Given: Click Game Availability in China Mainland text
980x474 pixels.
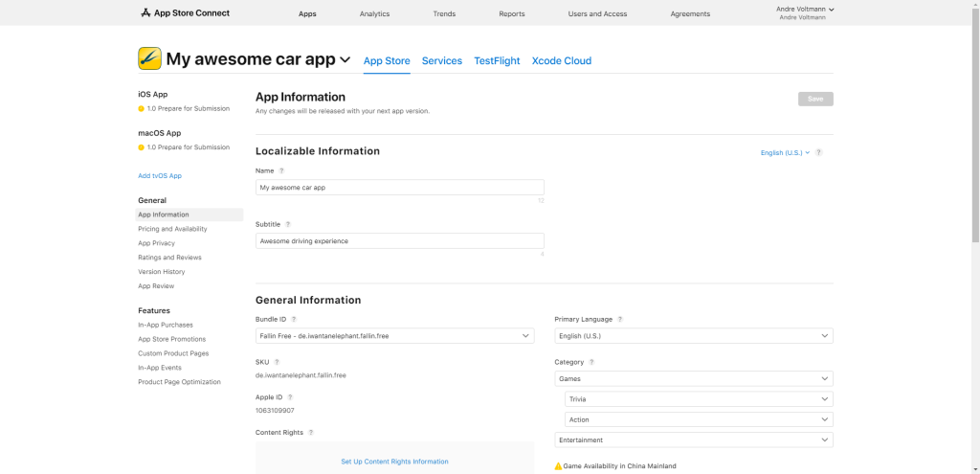Looking at the screenshot, I should 619,466.
